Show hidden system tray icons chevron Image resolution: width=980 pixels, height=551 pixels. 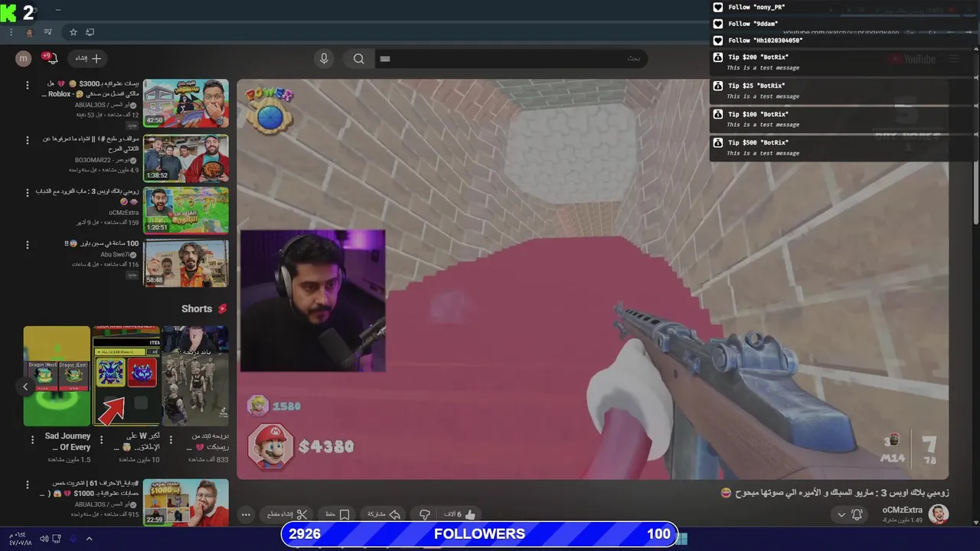coord(89,539)
